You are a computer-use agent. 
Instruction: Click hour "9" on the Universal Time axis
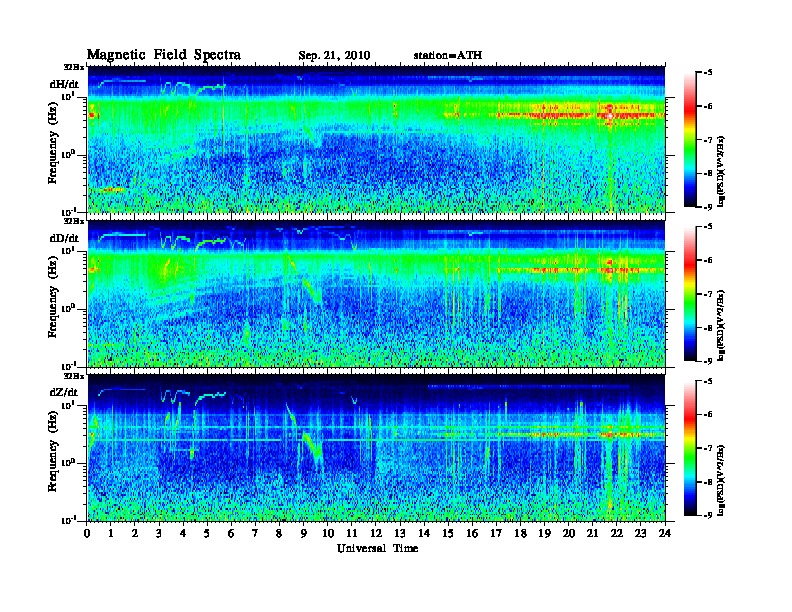[x=304, y=534]
